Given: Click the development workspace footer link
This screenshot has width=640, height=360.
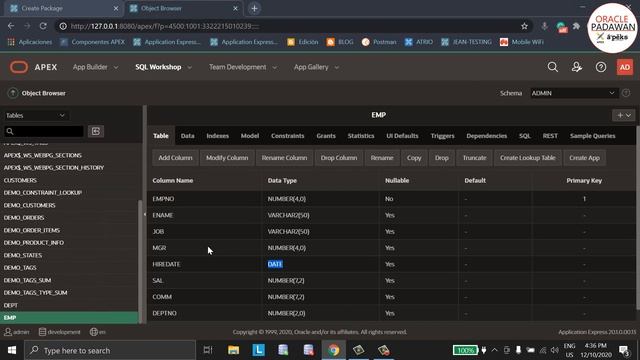Looking at the screenshot, I should click(x=60, y=332).
